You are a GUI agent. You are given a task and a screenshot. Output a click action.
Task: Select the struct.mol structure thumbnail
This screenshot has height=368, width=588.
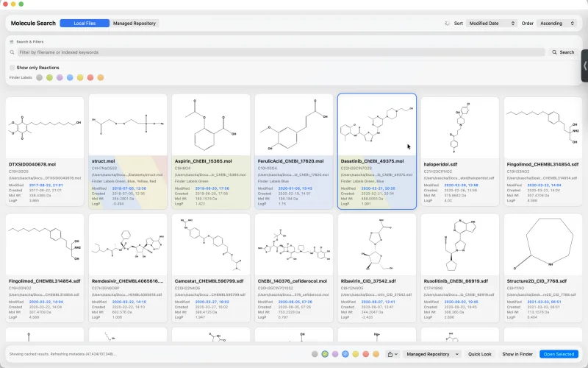click(x=128, y=124)
